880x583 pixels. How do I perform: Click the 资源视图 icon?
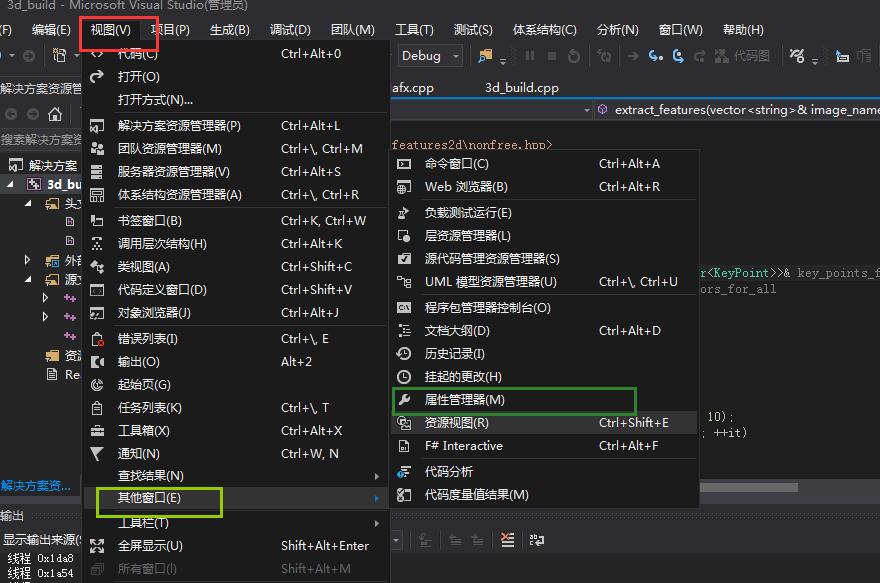[404, 423]
